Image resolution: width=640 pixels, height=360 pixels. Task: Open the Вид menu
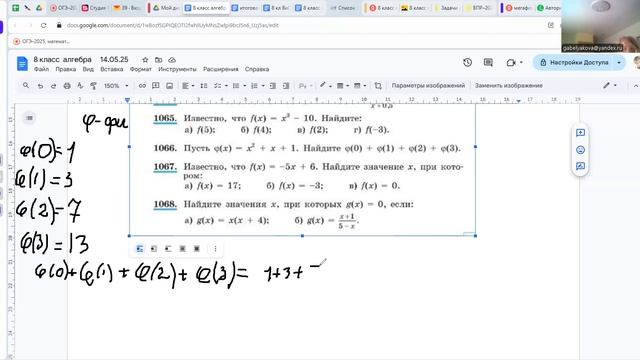pyautogui.click(x=88, y=69)
